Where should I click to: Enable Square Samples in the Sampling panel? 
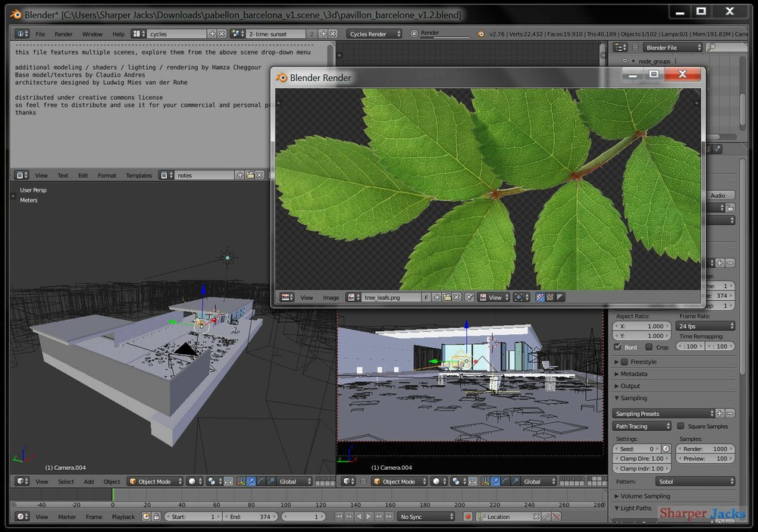(680, 427)
